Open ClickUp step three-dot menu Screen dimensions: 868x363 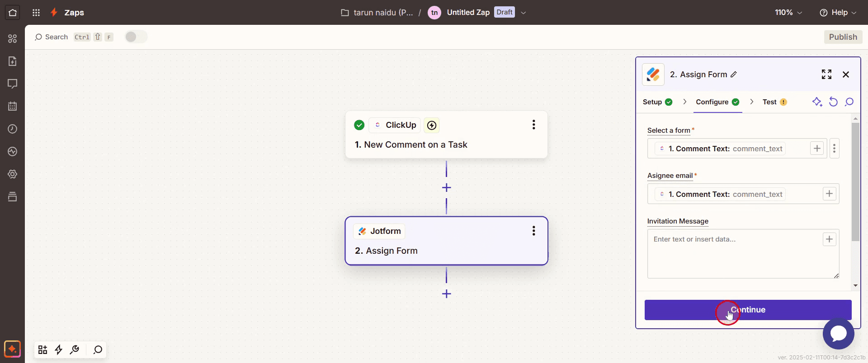533,125
